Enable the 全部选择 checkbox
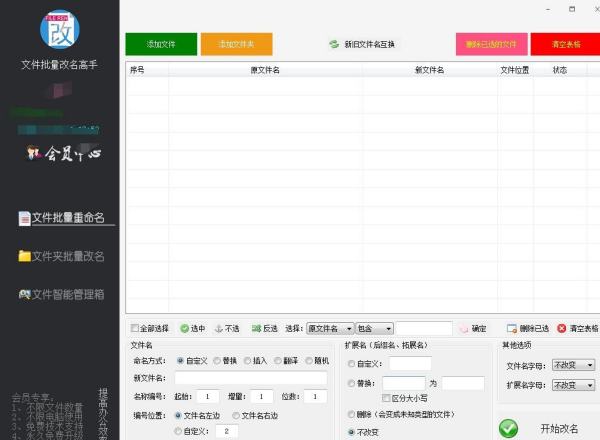This screenshot has width=600, height=440. [x=135, y=328]
